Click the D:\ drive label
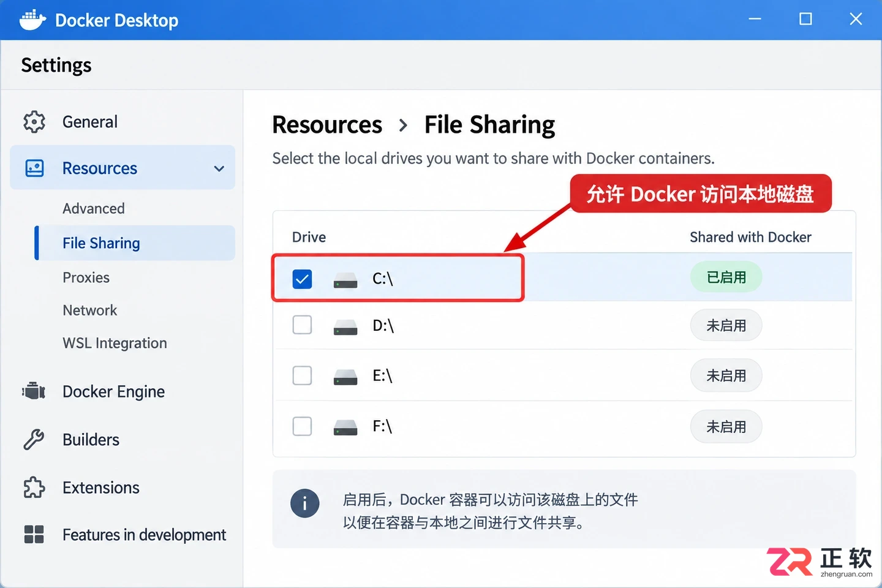The width and height of the screenshot is (882, 588). click(x=383, y=325)
